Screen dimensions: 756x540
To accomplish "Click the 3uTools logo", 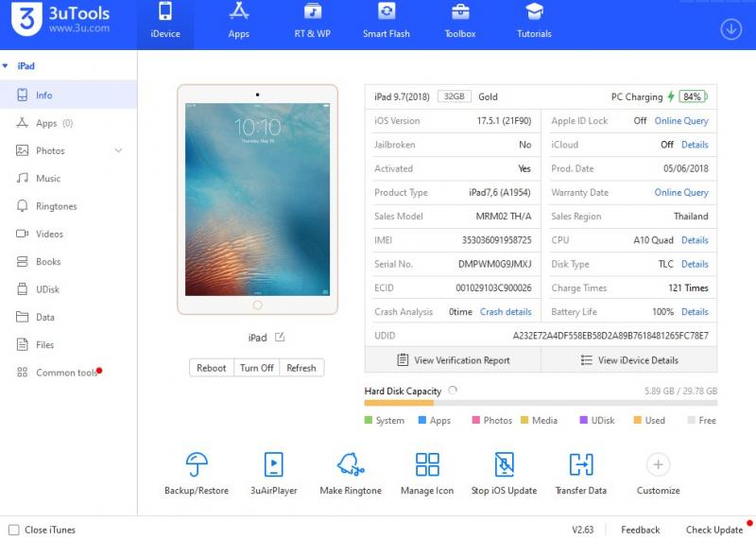I will [60, 19].
